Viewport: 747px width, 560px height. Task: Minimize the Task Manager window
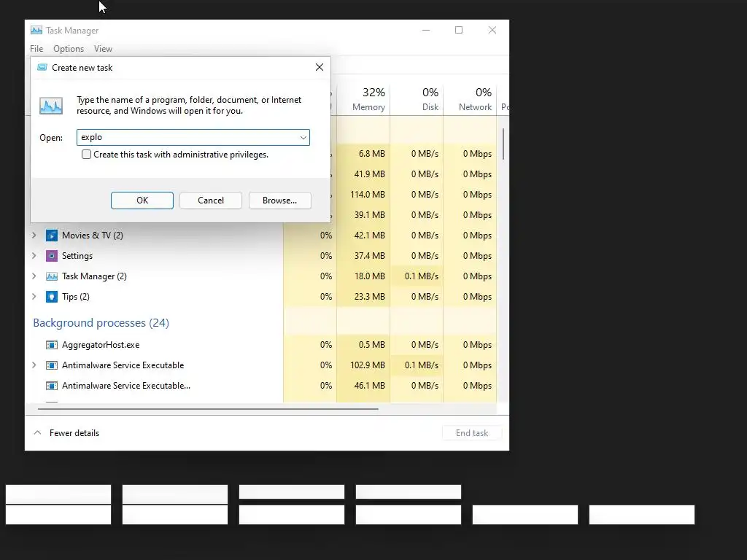[x=426, y=30]
